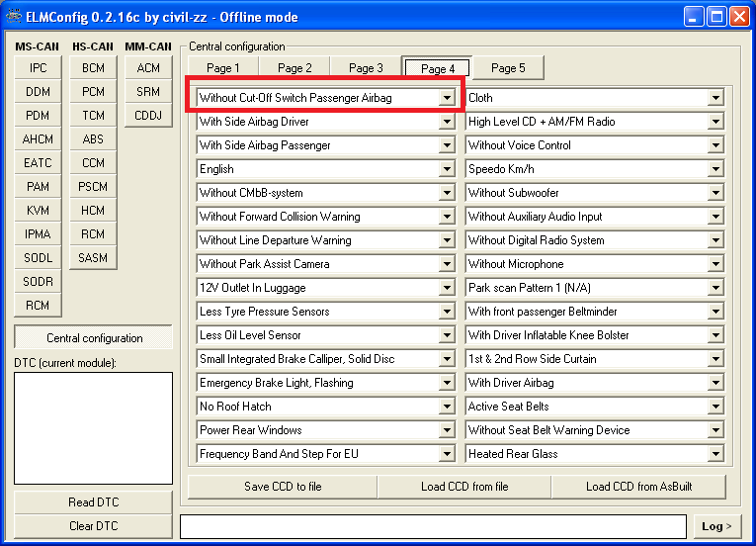Select the SASM module button
Image resolution: width=756 pixels, height=546 pixels.
[x=93, y=258]
